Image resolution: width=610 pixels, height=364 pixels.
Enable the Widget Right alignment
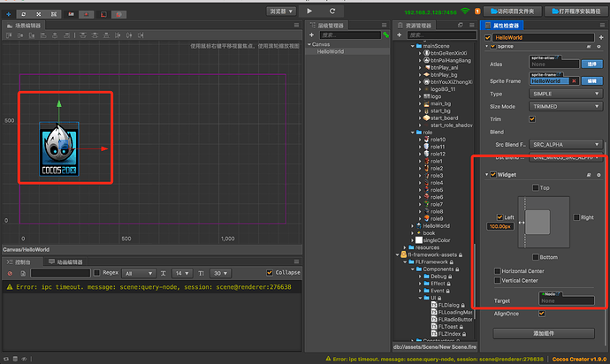tap(576, 217)
